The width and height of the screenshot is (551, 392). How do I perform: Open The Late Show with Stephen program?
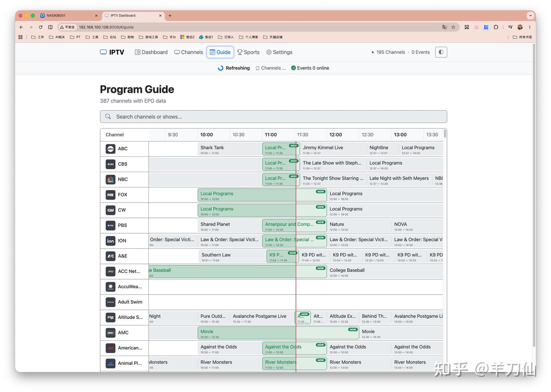tap(333, 164)
